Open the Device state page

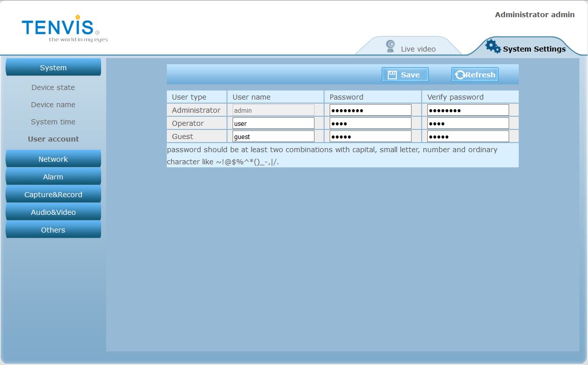tap(53, 87)
